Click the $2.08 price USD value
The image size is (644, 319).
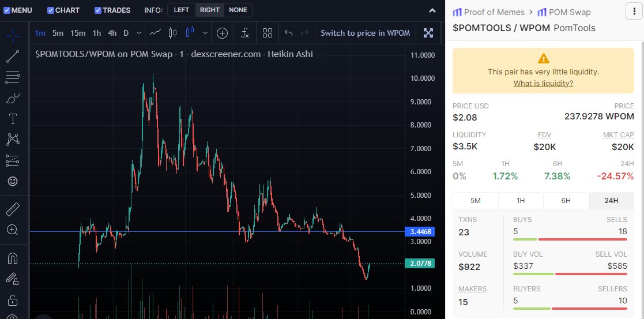(x=465, y=118)
